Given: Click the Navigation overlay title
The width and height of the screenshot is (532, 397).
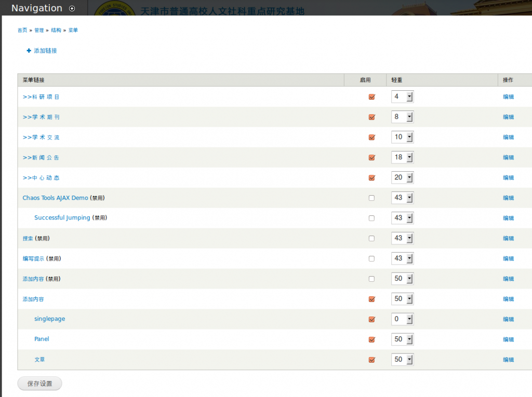Looking at the screenshot, I should click(x=37, y=8).
